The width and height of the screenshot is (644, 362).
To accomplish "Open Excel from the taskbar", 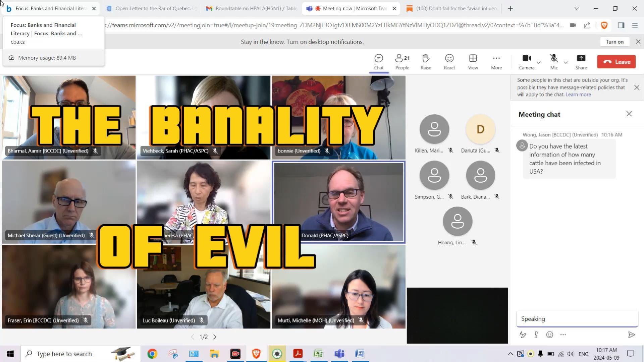I will point(318,354).
